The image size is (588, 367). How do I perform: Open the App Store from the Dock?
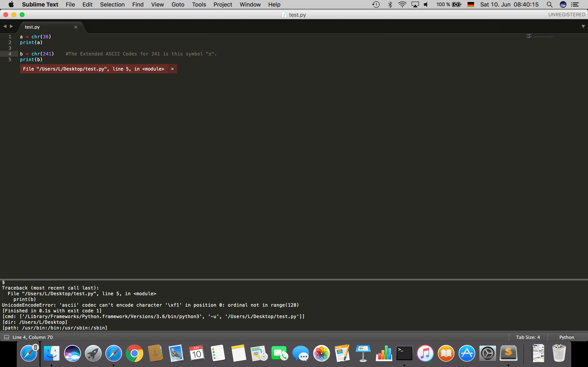pyautogui.click(x=467, y=353)
